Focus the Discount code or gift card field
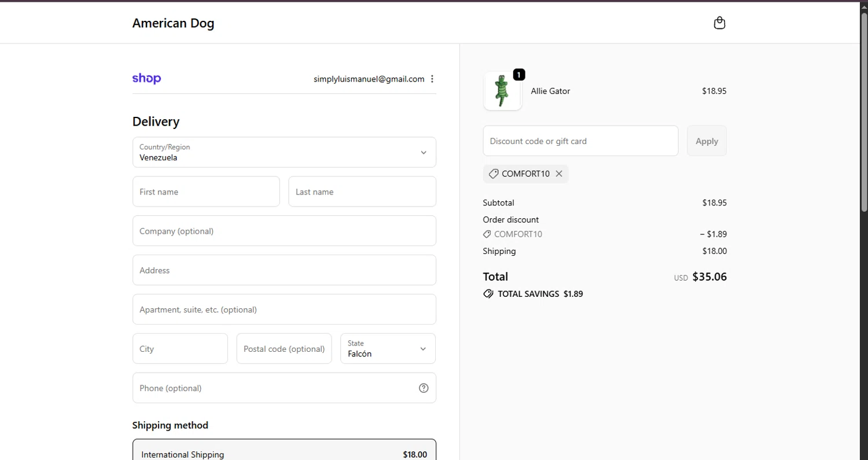Screen dimensions: 868x460 pos(580,141)
